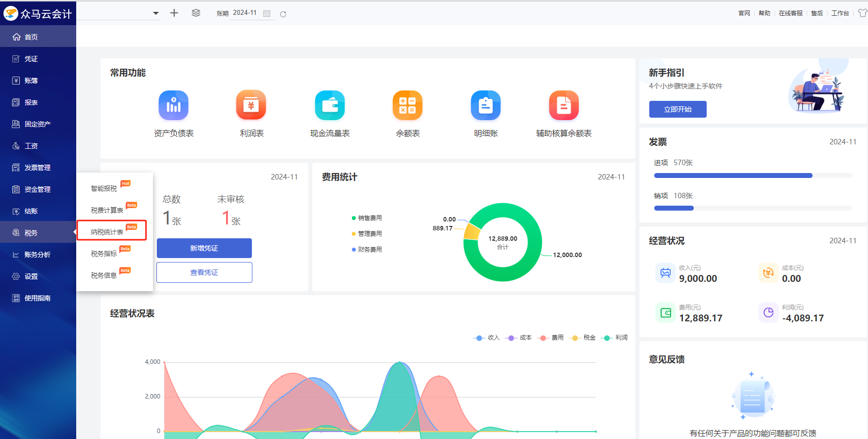868x439 pixels.
Task: Click the plus icon in top toolbar
Action: [x=174, y=13]
